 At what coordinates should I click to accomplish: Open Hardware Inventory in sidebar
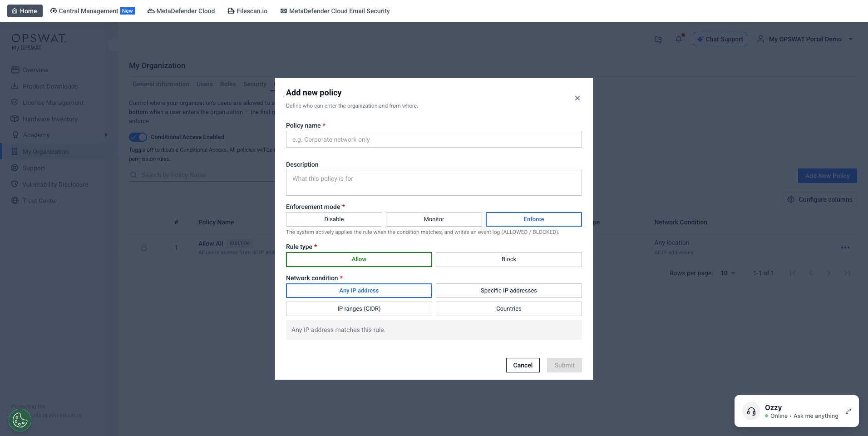pos(50,119)
